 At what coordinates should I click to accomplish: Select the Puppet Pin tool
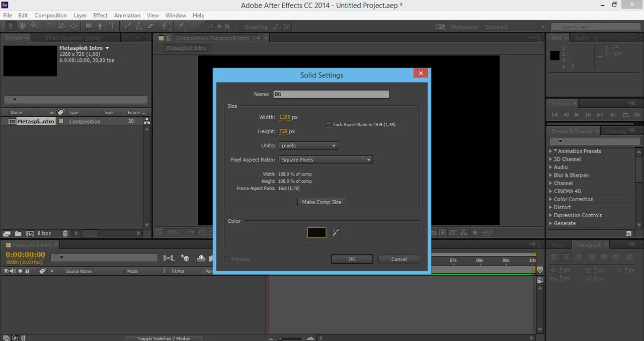click(181, 26)
